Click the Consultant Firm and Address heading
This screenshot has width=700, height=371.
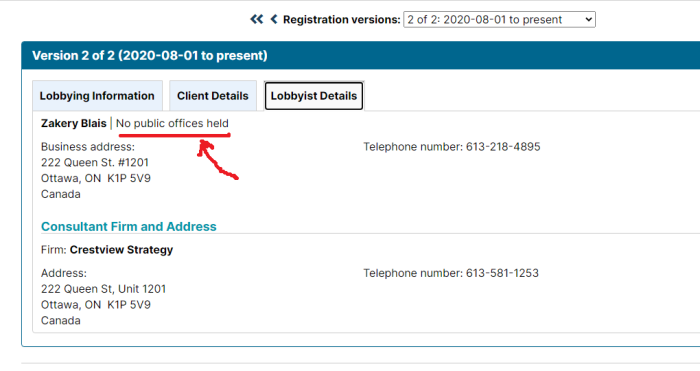click(x=129, y=226)
